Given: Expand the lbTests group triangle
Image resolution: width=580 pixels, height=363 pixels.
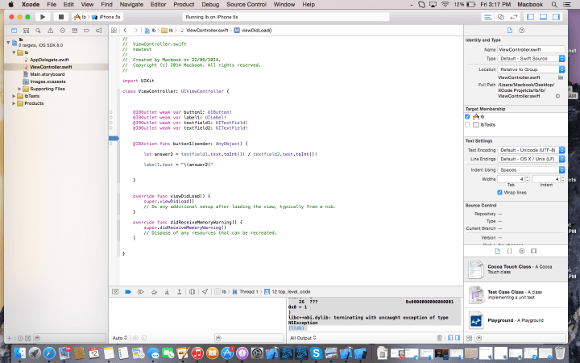Looking at the screenshot, I should tap(14, 96).
